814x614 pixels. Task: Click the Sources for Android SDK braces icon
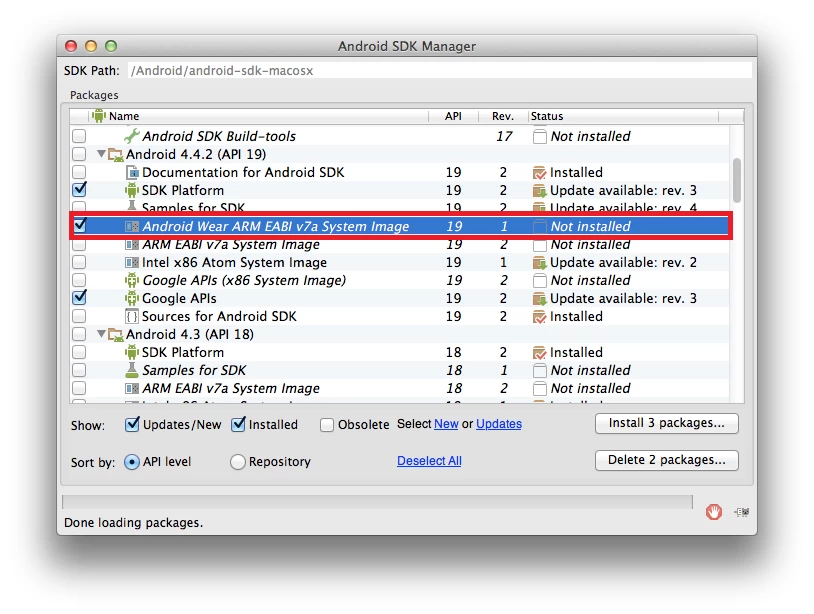[132, 317]
